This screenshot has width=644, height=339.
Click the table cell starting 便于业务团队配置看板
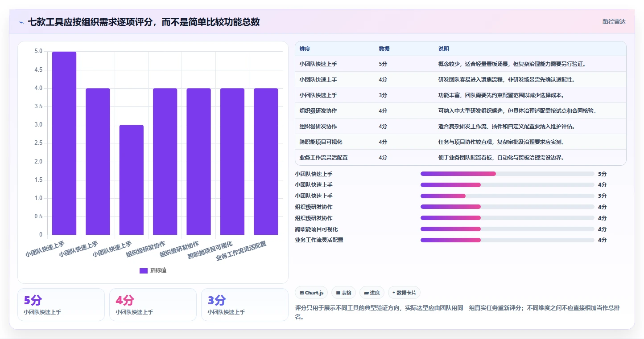[502, 157]
